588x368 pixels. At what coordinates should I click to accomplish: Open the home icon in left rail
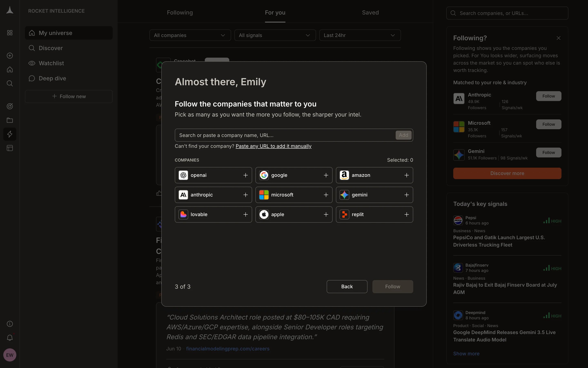(10, 70)
